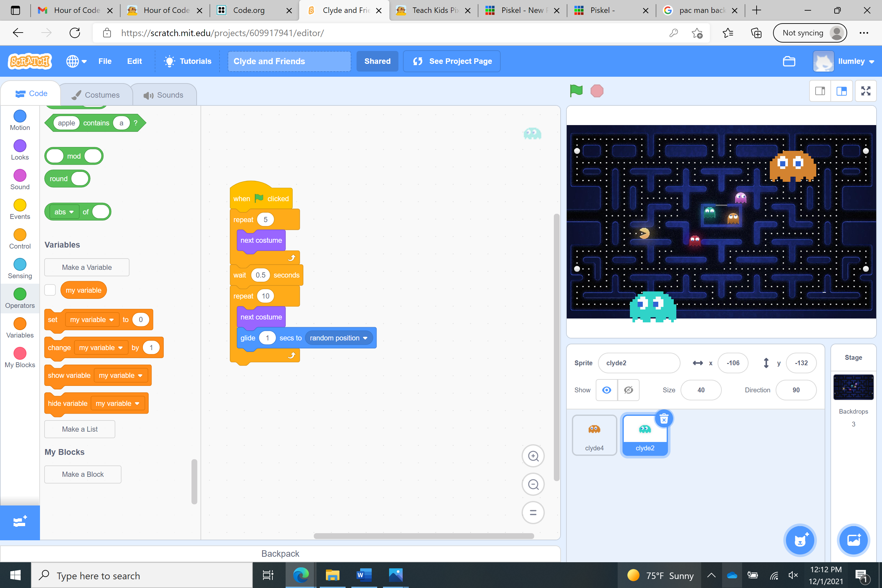Open the Add Extension button
882x588 pixels.
(x=20, y=522)
